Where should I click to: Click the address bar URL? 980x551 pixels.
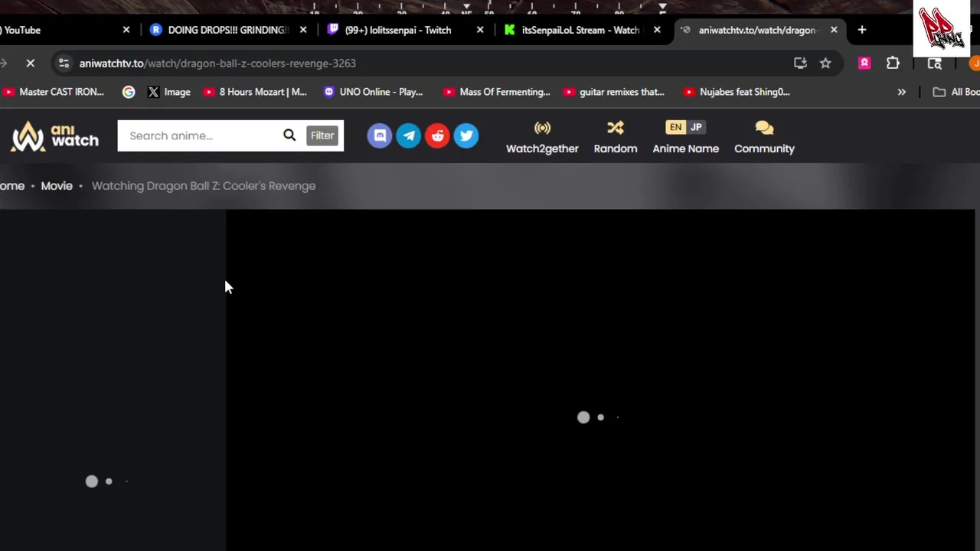[x=217, y=64]
